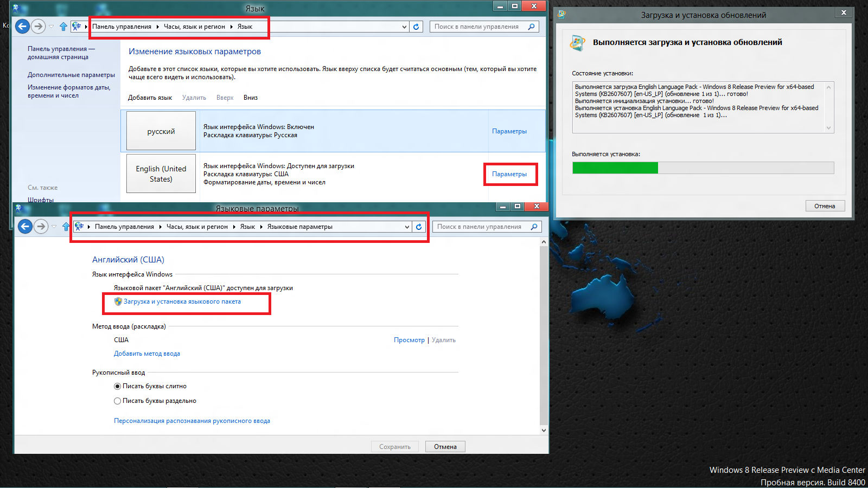Open Изменение форматов даты, времени и чисел

pyautogui.click(x=69, y=91)
